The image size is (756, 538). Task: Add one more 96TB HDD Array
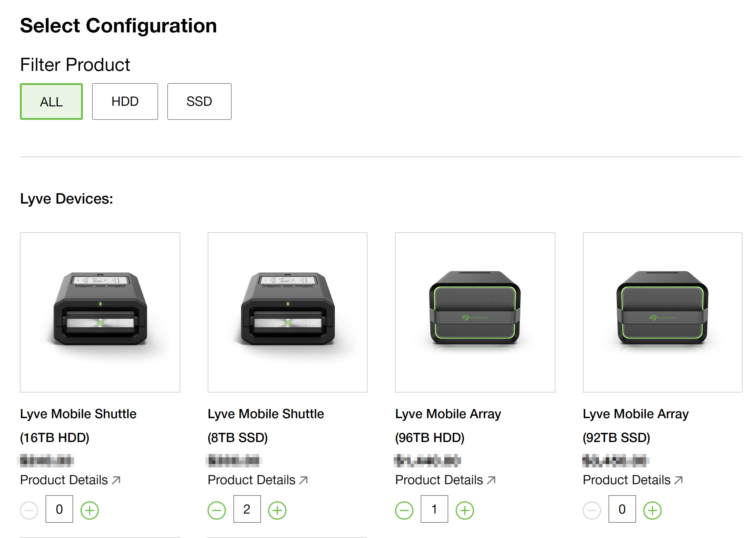(x=464, y=510)
